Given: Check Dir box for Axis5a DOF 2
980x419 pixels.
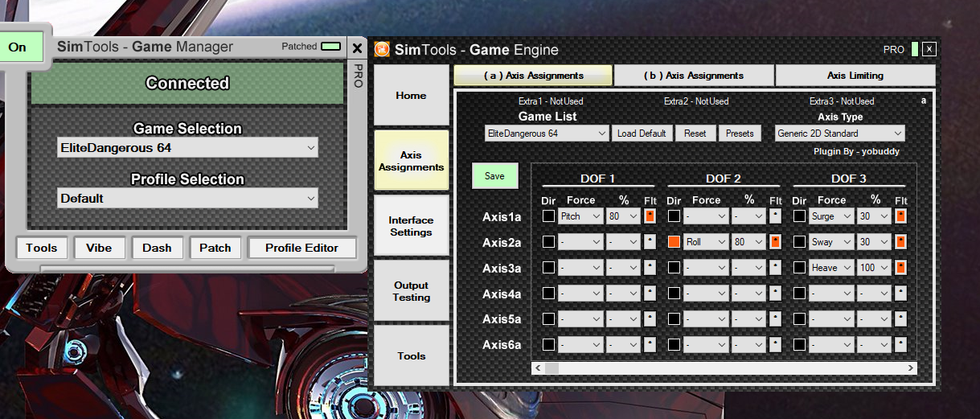Looking at the screenshot, I should (674, 319).
